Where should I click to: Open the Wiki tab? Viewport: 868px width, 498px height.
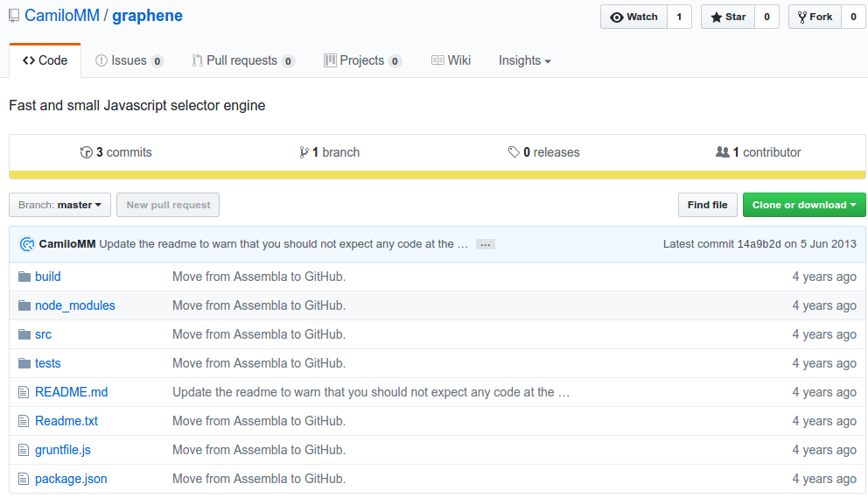451,60
